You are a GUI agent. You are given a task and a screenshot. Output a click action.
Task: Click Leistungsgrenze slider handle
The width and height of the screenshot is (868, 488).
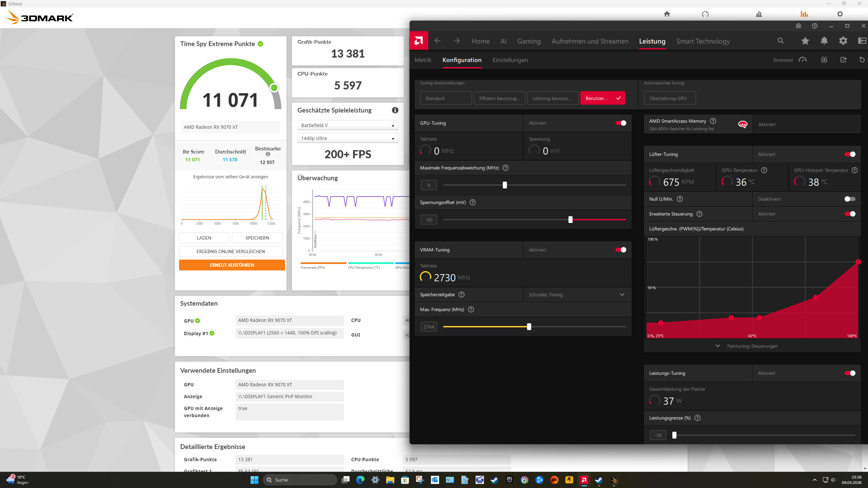674,435
